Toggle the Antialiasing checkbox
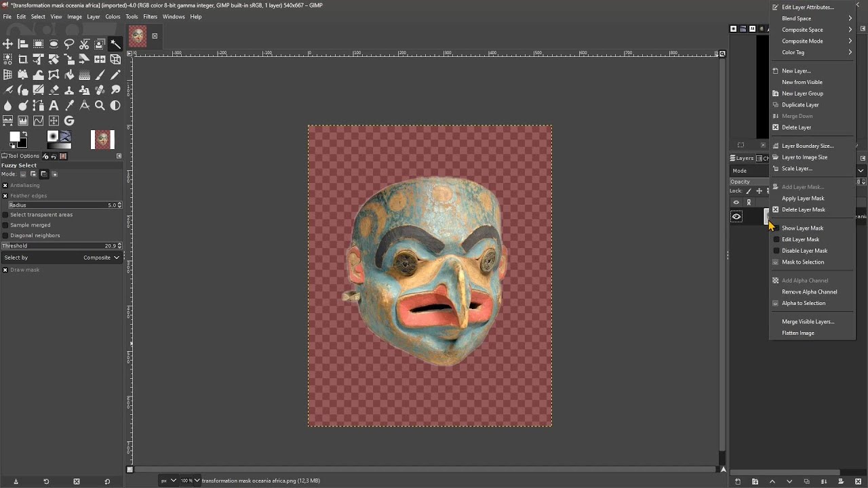868x488 pixels. (5, 185)
